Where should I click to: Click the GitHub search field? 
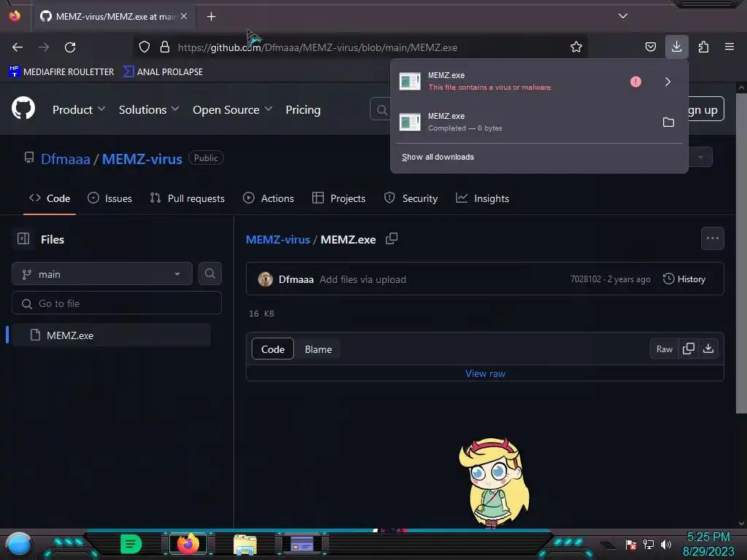(x=381, y=109)
